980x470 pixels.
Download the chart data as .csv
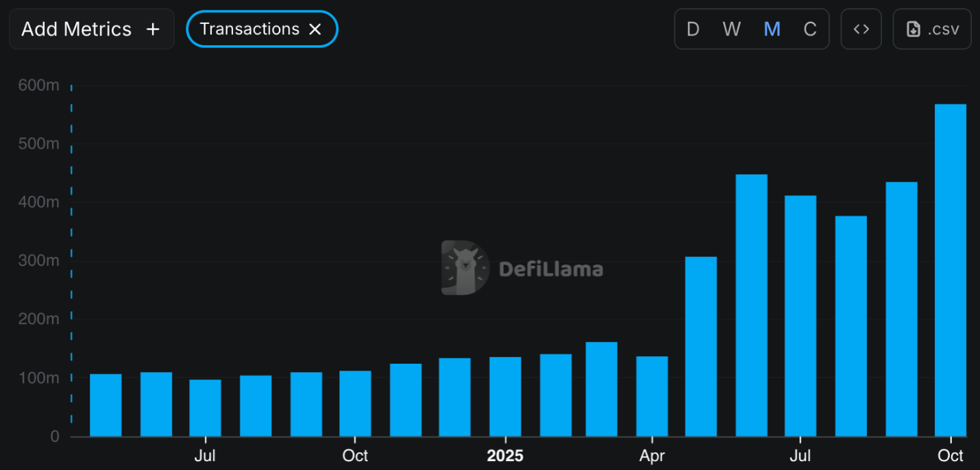(x=932, y=29)
